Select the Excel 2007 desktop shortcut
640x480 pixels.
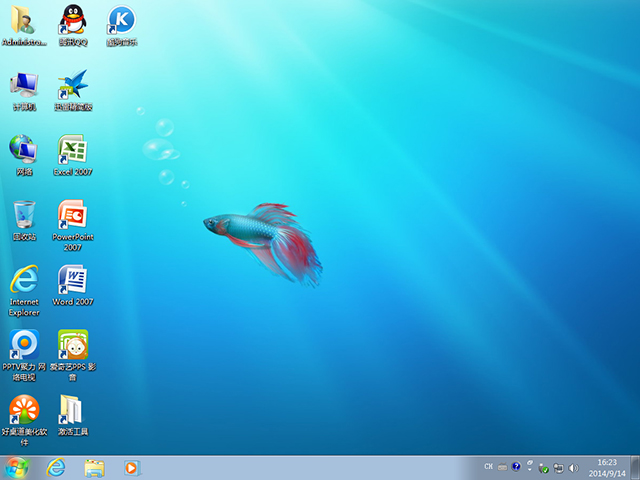point(73,155)
